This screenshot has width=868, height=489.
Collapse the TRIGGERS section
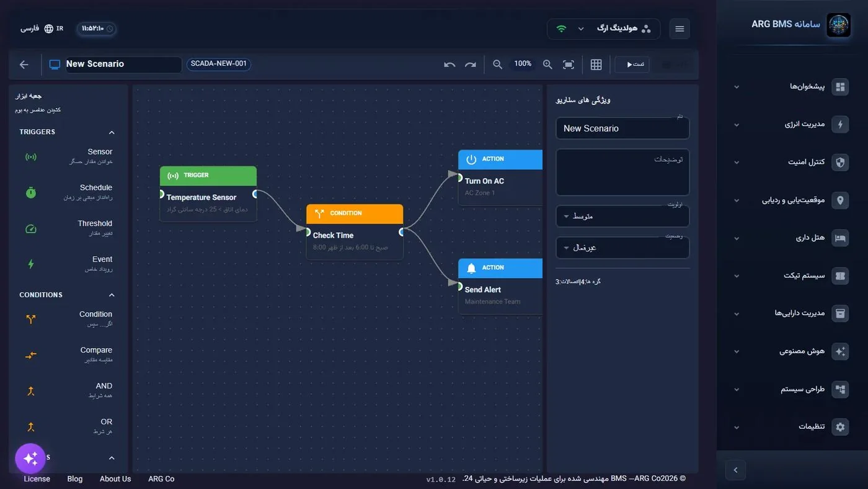[x=112, y=132]
